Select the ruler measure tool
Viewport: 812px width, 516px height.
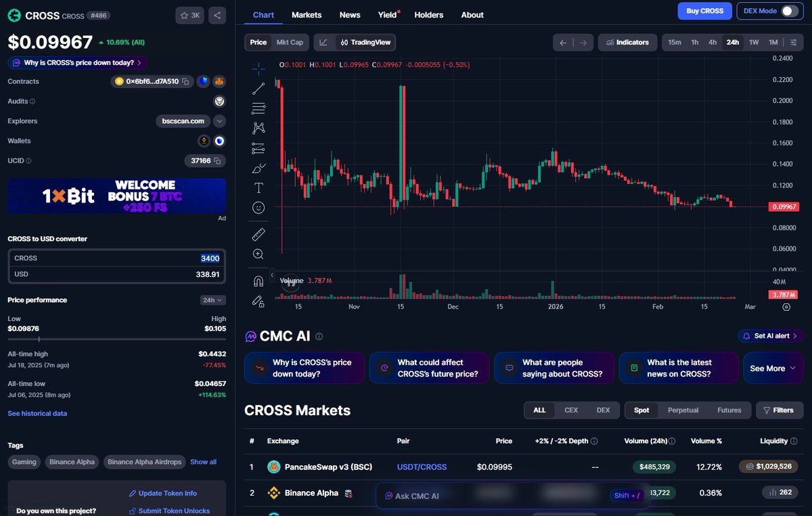point(258,234)
